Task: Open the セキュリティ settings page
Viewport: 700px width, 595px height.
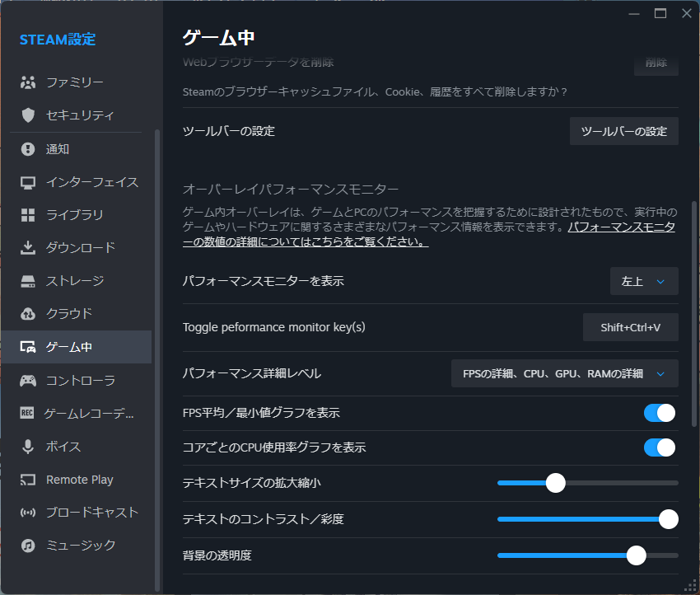Action: (77, 115)
